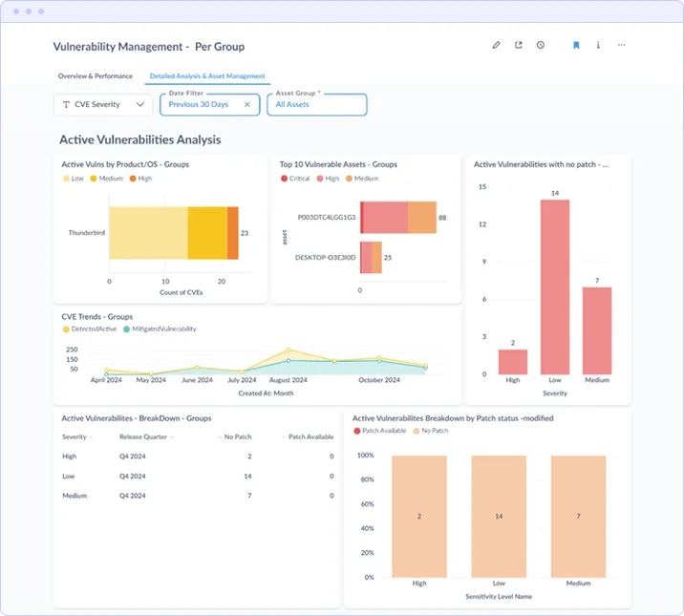Select Detailed Analysis & Asset Management tab
The height and width of the screenshot is (616, 684).
[207, 75]
